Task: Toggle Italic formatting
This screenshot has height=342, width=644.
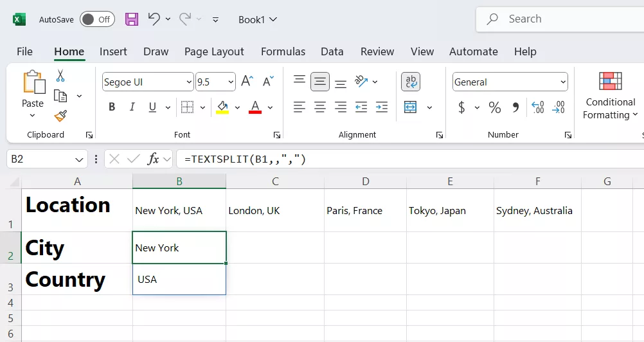Action: tap(132, 107)
